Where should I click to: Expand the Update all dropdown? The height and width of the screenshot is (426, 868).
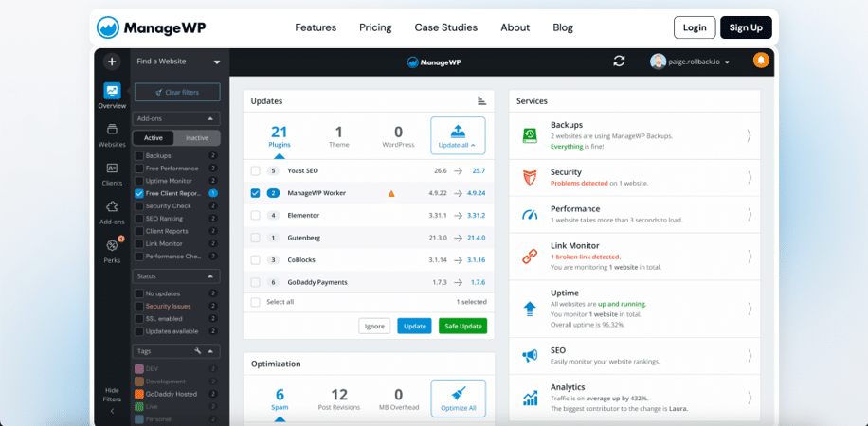(458, 135)
